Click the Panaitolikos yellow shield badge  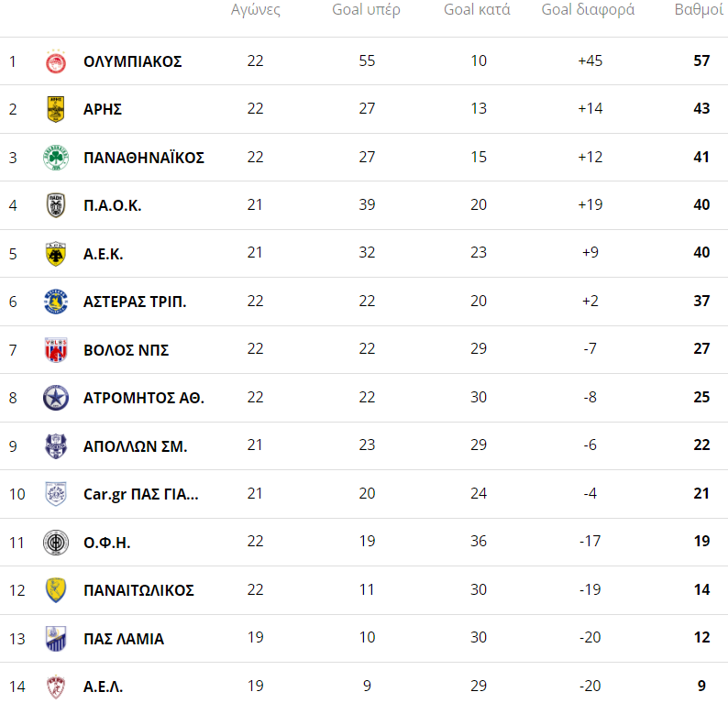point(56,590)
